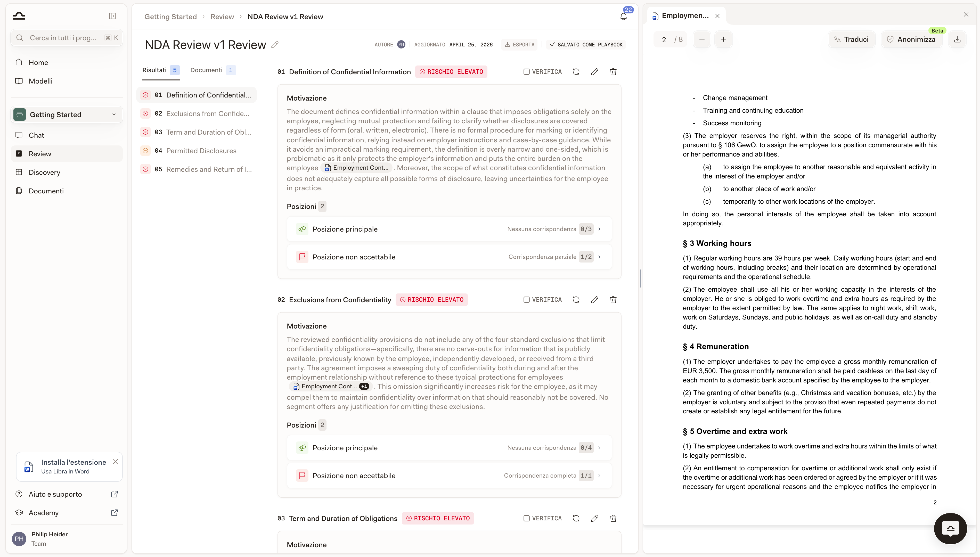
Task: Go to Discovery section
Action: click(x=67, y=173)
